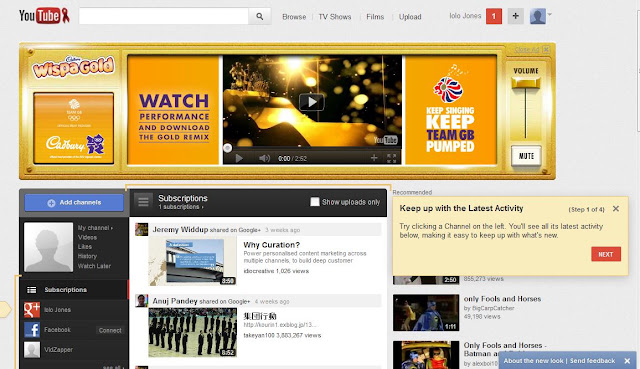
Task: Click the speaker volume icon in video player
Action: click(x=264, y=158)
